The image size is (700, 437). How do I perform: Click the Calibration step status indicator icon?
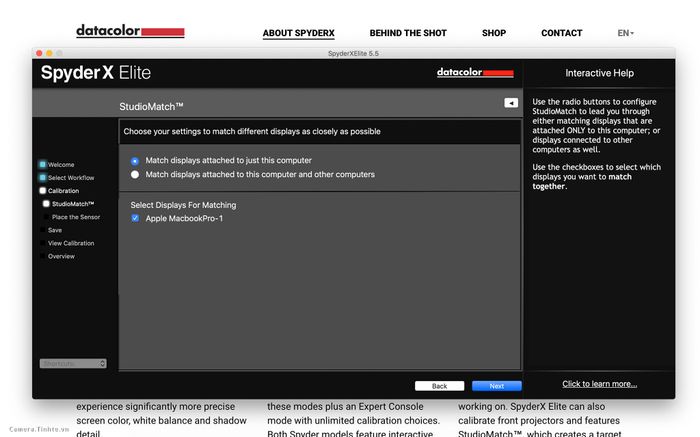(43, 191)
